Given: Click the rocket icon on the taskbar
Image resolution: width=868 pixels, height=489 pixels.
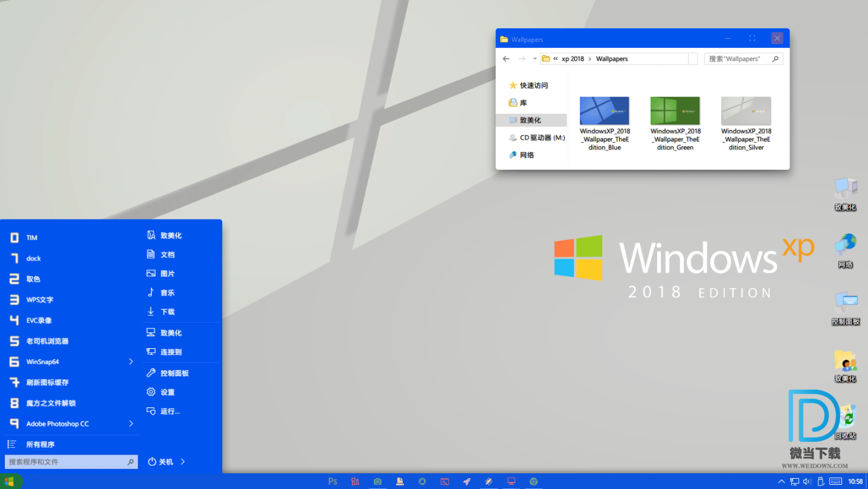Looking at the screenshot, I should click(467, 482).
